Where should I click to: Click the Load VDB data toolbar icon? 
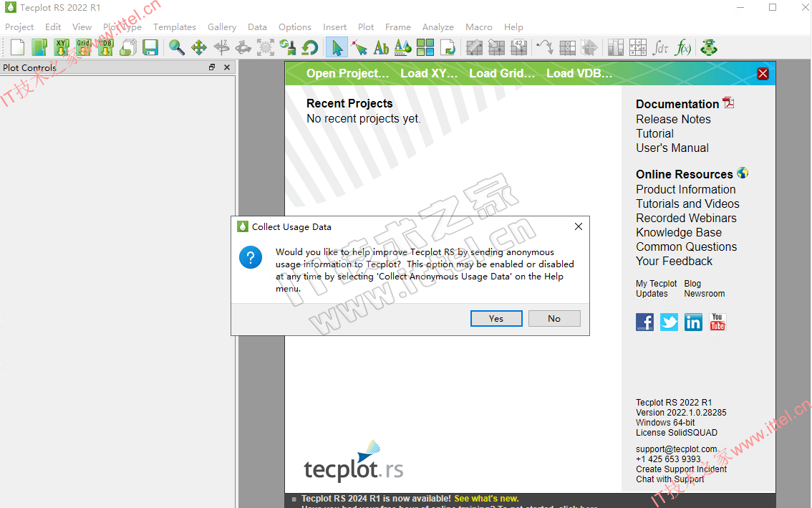click(x=106, y=48)
